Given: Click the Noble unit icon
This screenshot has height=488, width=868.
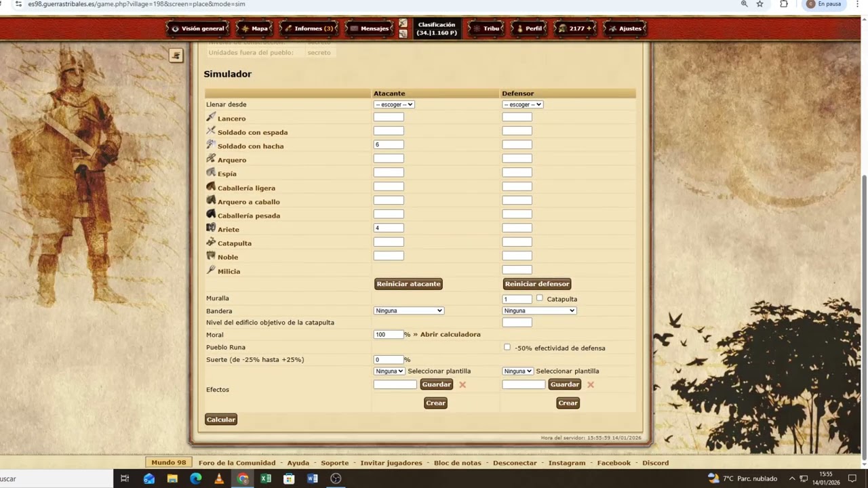Looking at the screenshot, I should pyautogui.click(x=211, y=256).
